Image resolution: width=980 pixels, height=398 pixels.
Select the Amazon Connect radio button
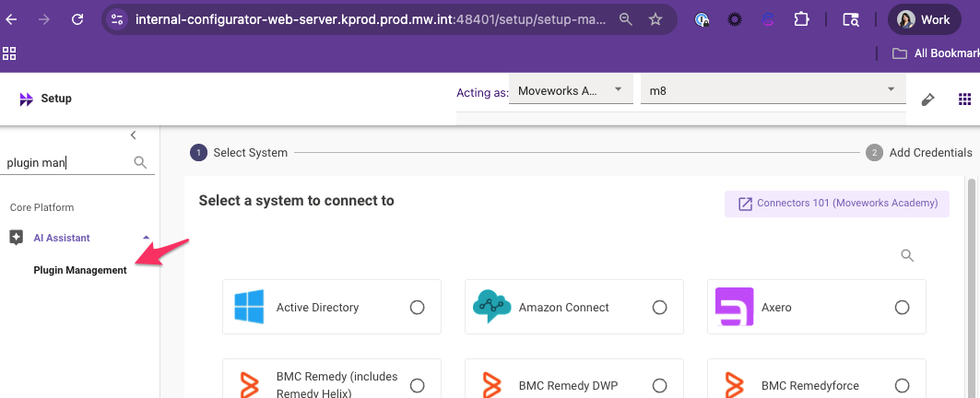pyautogui.click(x=659, y=308)
